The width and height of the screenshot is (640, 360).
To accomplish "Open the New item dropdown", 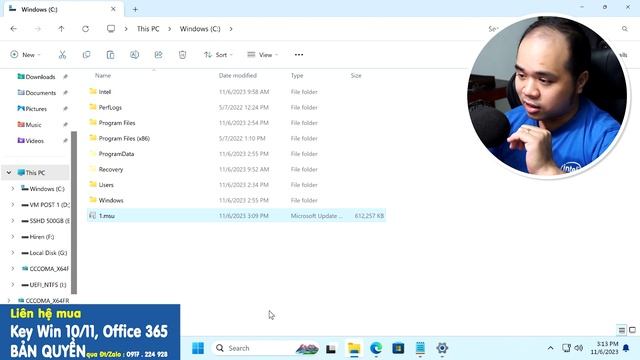I will pyautogui.click(x=25, y=55).
